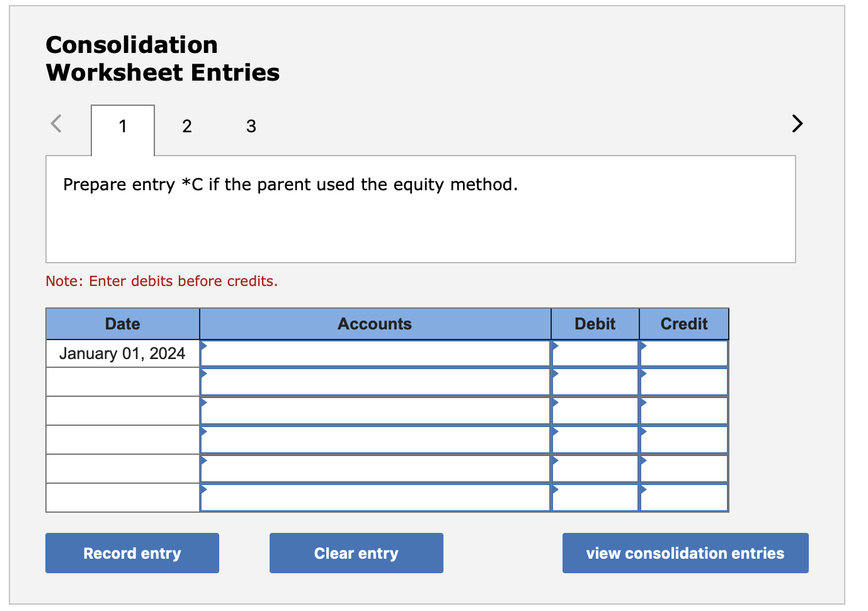
Task: Click the Debit column header
Action: coord(595,324)
